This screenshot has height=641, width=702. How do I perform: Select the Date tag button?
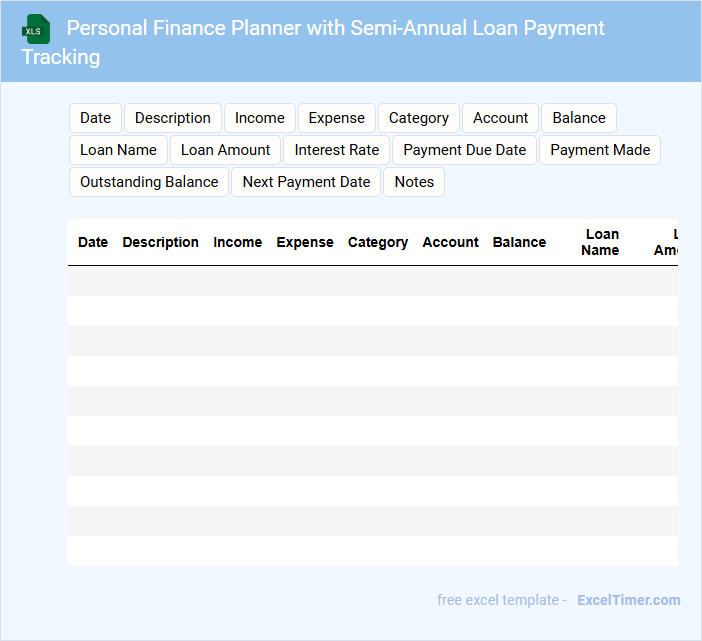pyautogui.click(x=95, y=118)
